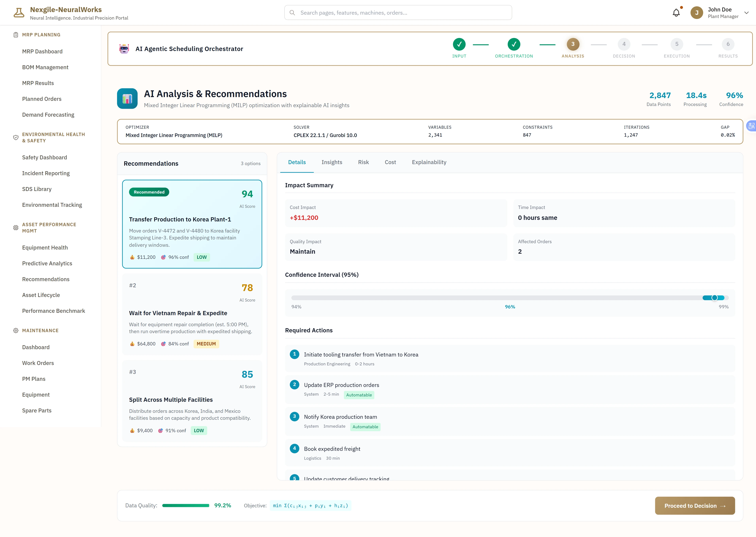Click the MRP Planning clipboard icon
The image size is (756, 537).
click(x=16, y=35)
